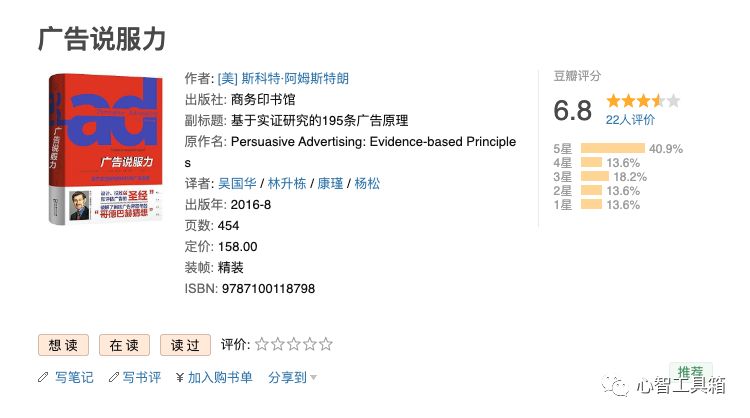This screenshot has width=750, height=418.
Task: Expand the 分享到 share dropdown
Action: click(x=292, y=378)
